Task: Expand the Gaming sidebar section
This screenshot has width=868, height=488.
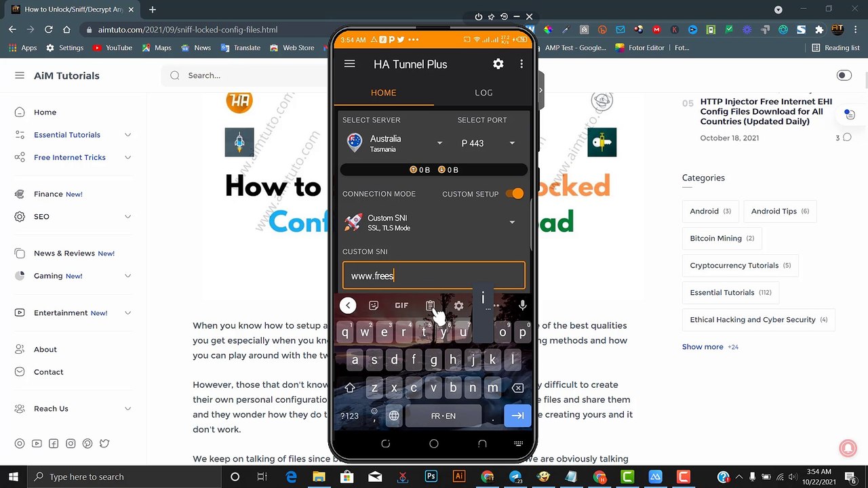Action: (x=127, y=276)
